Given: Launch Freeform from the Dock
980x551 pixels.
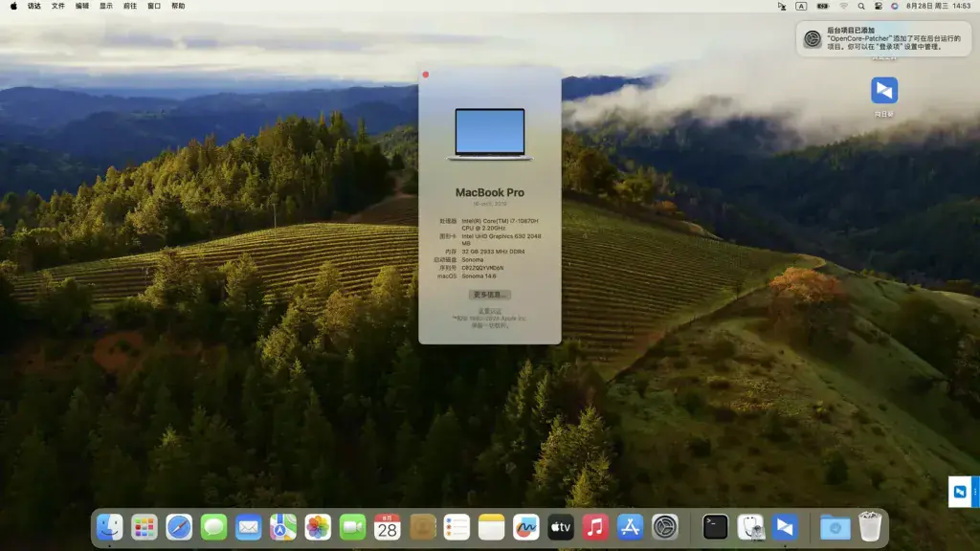Looking at the screenshot, I should pos(525,527).
